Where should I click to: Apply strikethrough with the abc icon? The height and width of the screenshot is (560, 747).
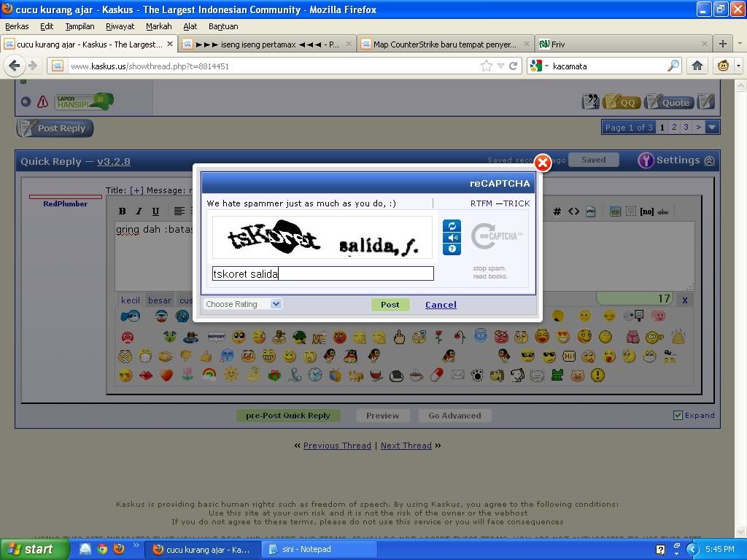tap(662, 212)
